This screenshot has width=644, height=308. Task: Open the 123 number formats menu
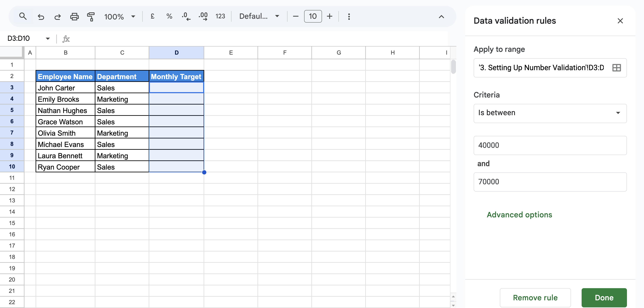pyautogui.click(x=220, y=16)
